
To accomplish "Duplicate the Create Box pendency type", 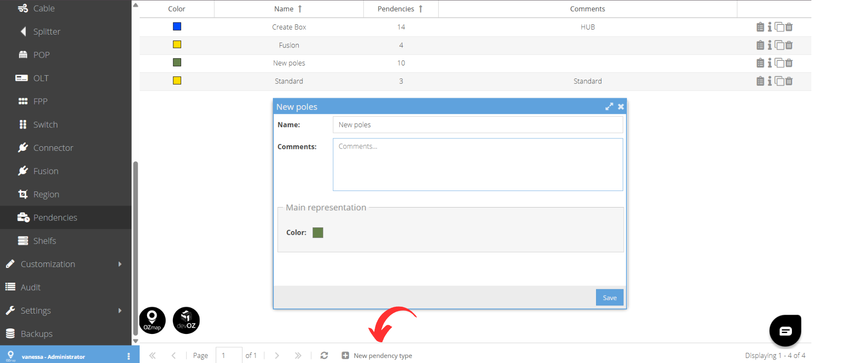I will click(779, 27).
